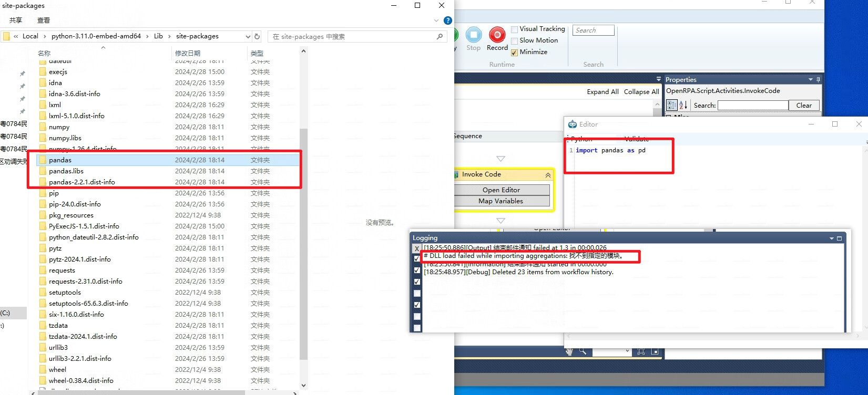The height and width of the screenshot is (395, 868).
Task: Refresh the site-packages folder view
Action: (x=257, y=36)
